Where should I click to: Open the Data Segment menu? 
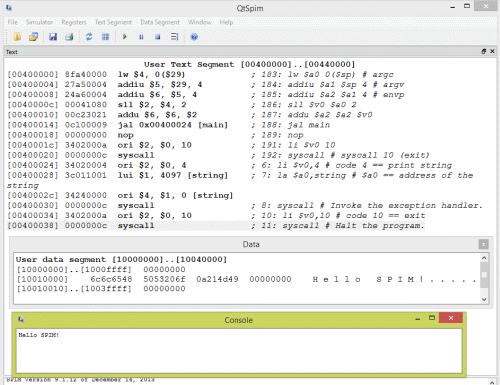pos(160,22)
